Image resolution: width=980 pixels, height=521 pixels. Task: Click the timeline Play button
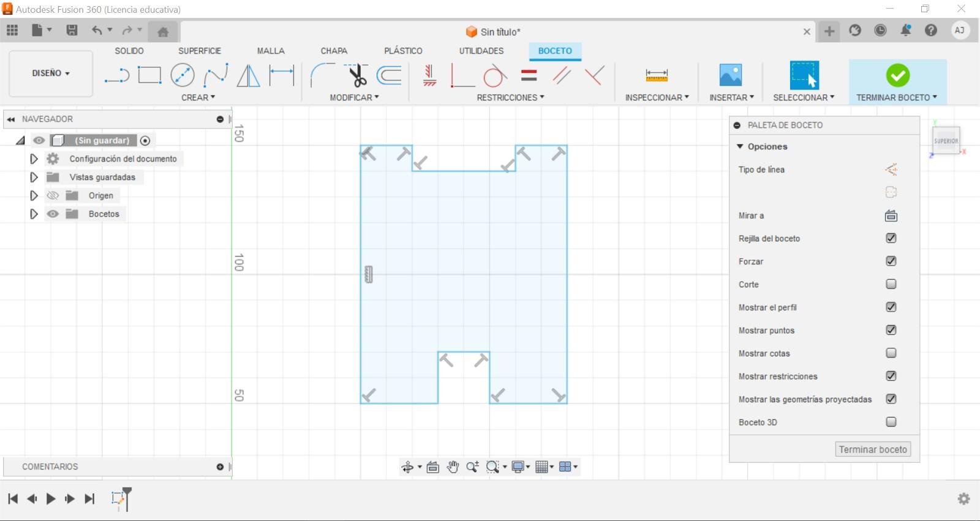tap(51, 499)
